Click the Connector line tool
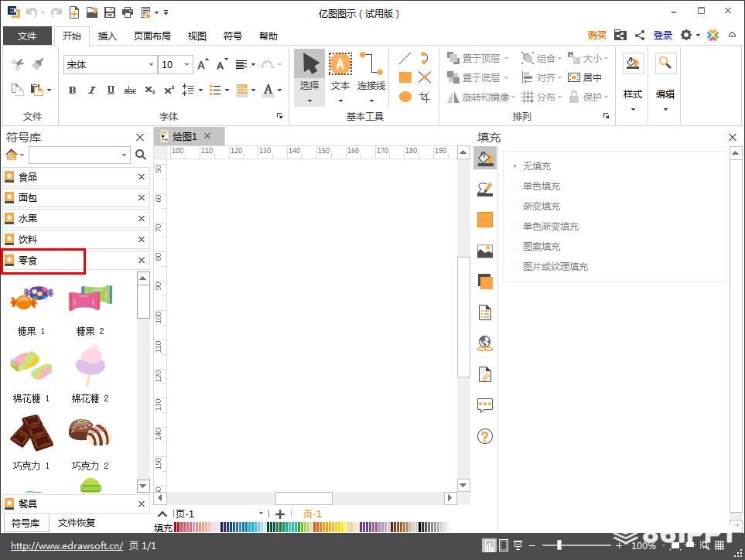 [x=371, y=64]
